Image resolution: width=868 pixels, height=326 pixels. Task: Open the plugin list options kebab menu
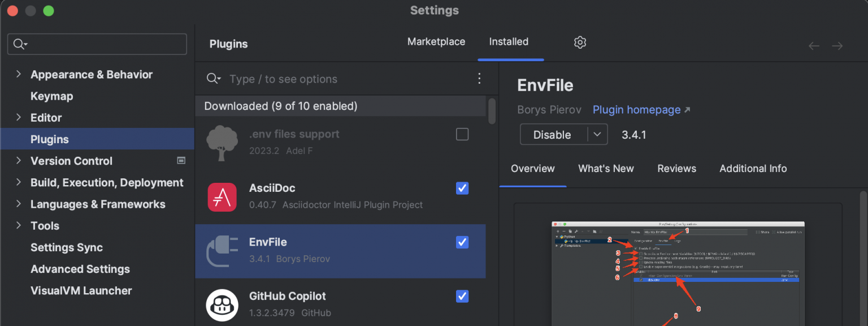pyautogui.click(x=479, y=79)
